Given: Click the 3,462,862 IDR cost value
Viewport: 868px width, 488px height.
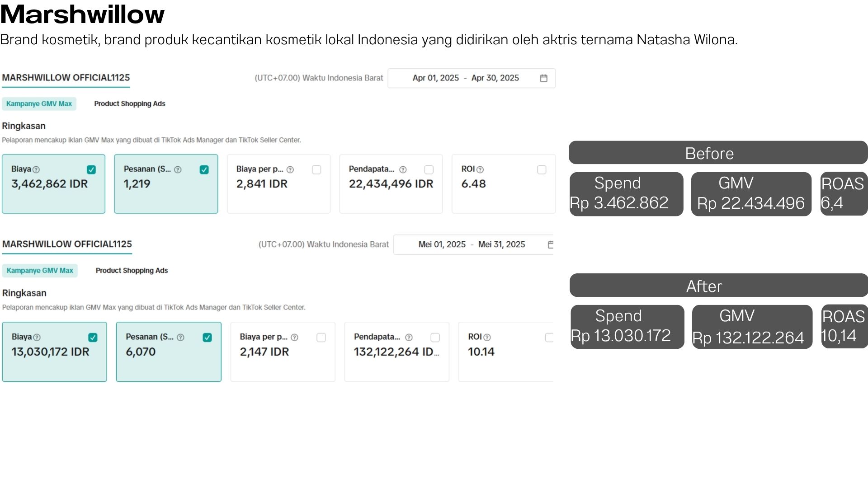Looking at the screenshot, I should [50, 184].
